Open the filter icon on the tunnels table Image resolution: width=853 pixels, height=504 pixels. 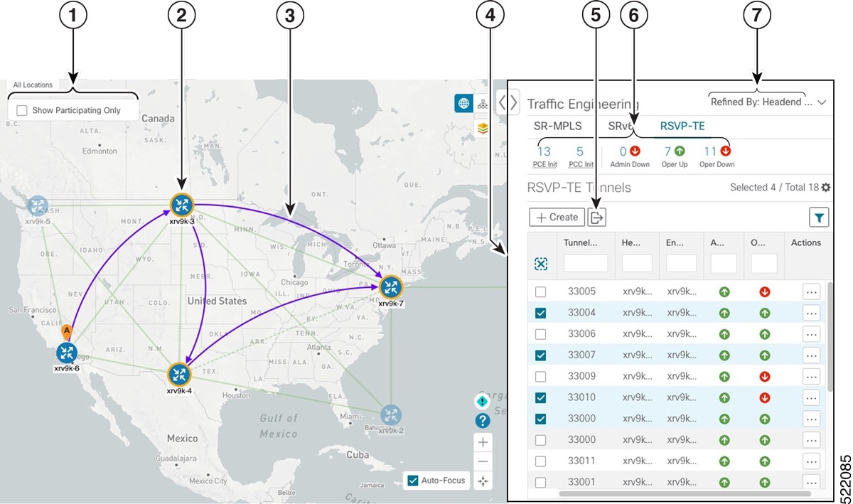pyautogui.click(x=819, y=218)
